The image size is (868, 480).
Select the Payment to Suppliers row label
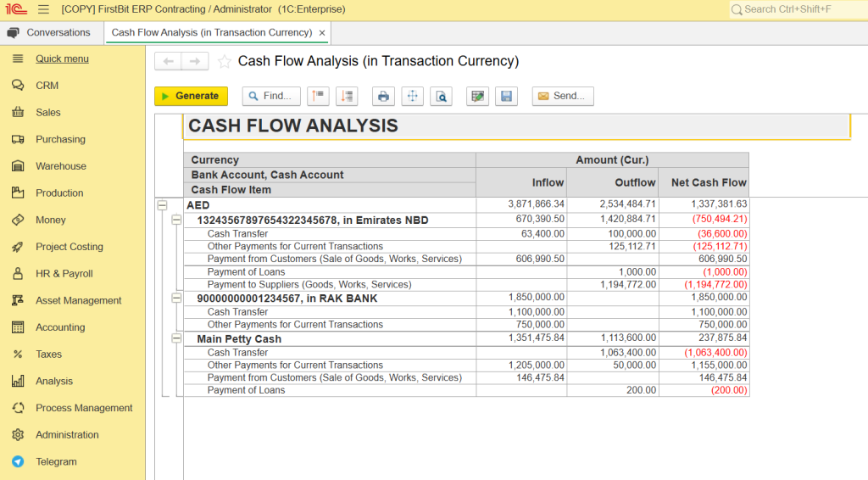309,285
